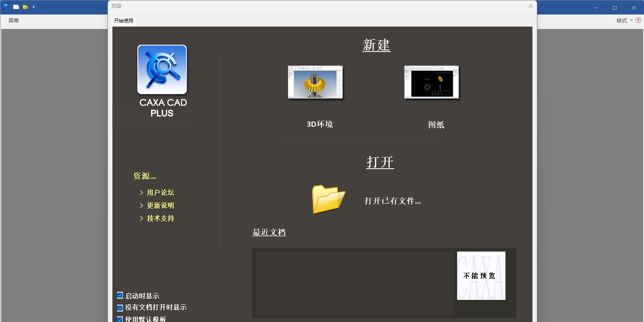
Task: Click the red question mark help icon
Action: point(638,21)
